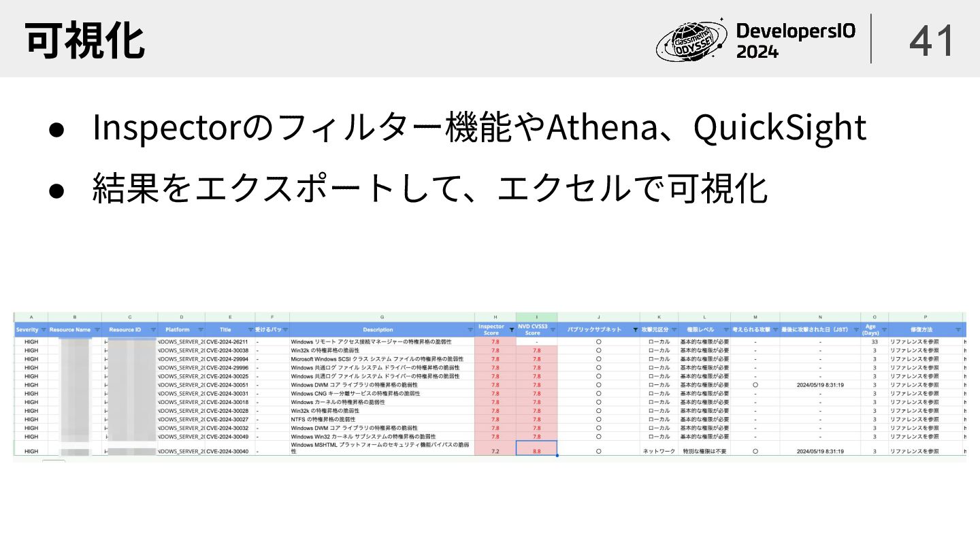The image size is (980, 551).
Task: Select the highlighted column I header
Action: (x=537, y=317)
